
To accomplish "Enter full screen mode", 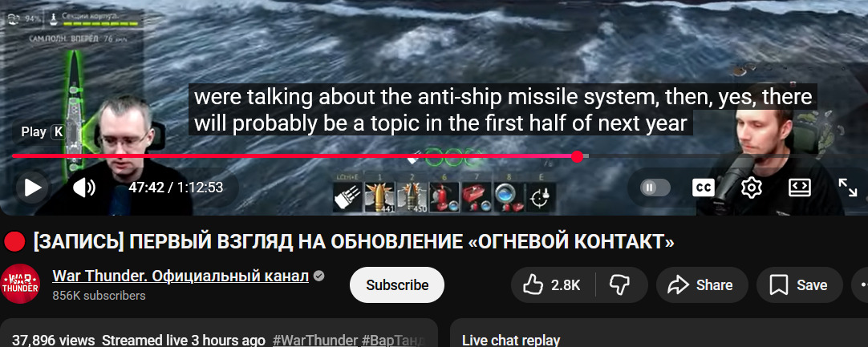I will coord(847,188).
